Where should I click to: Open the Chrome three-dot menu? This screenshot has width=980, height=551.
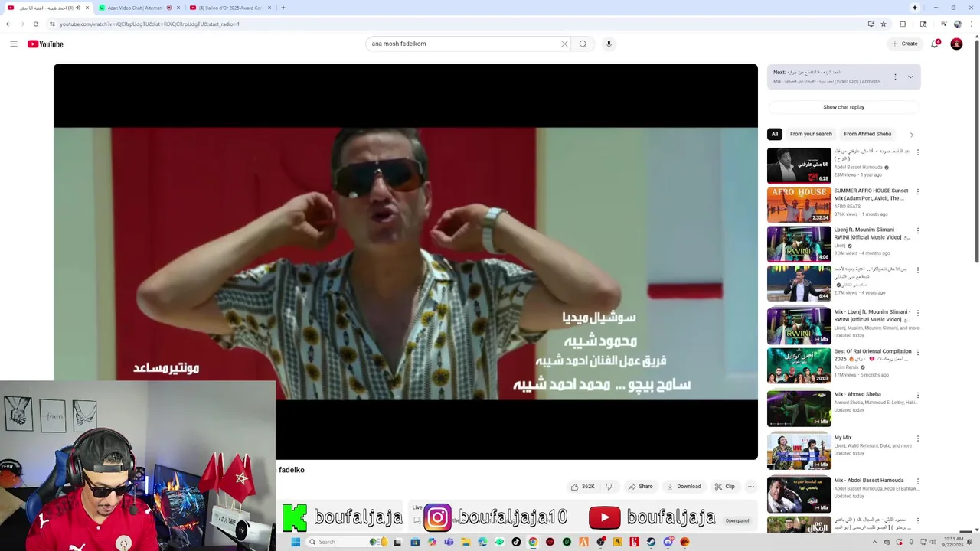click(973, 24)
